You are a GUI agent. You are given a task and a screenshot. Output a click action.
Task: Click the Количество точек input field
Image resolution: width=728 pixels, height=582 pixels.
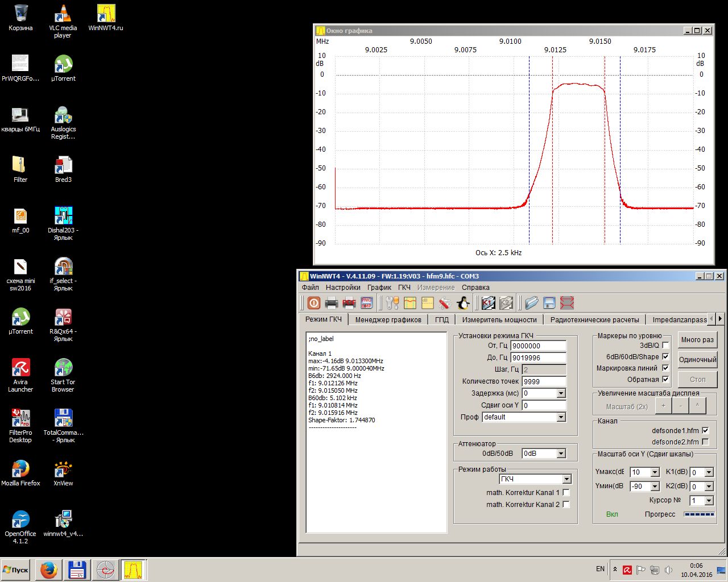tap(544, 381)
